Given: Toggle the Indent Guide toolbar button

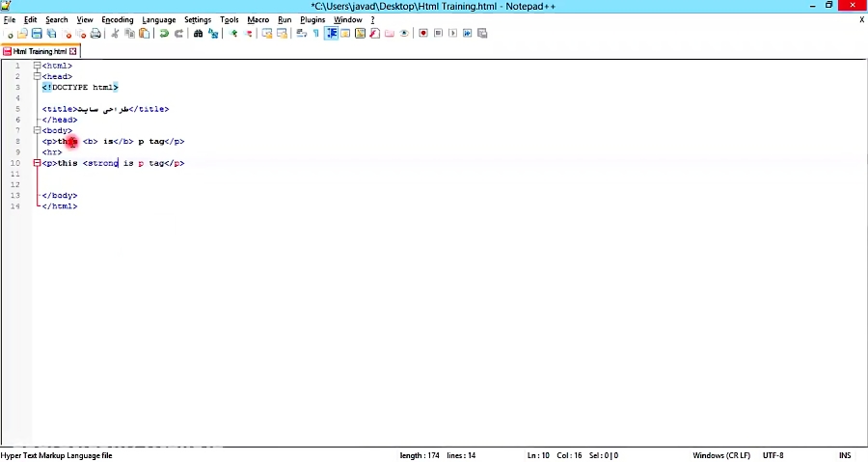Looking at the screenshot, I should (331, 34).
